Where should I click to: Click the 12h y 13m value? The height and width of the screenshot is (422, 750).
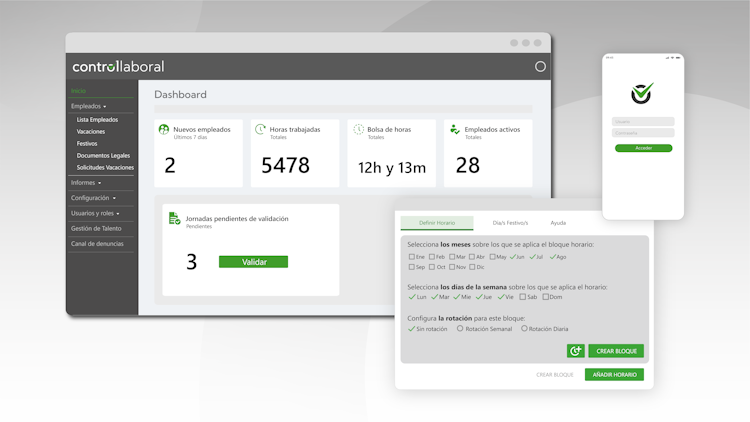point(392,167)
